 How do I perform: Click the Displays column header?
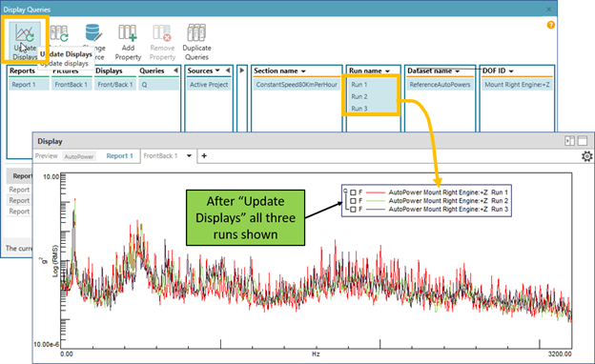(109, 71)
